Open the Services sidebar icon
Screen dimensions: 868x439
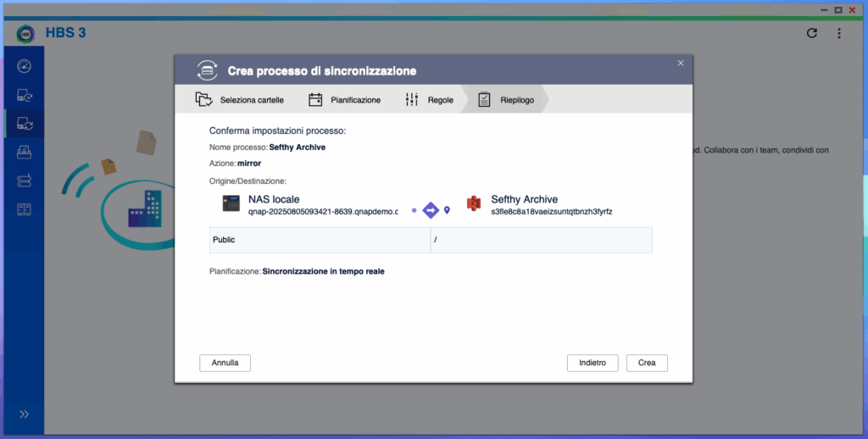coord(24,209)
